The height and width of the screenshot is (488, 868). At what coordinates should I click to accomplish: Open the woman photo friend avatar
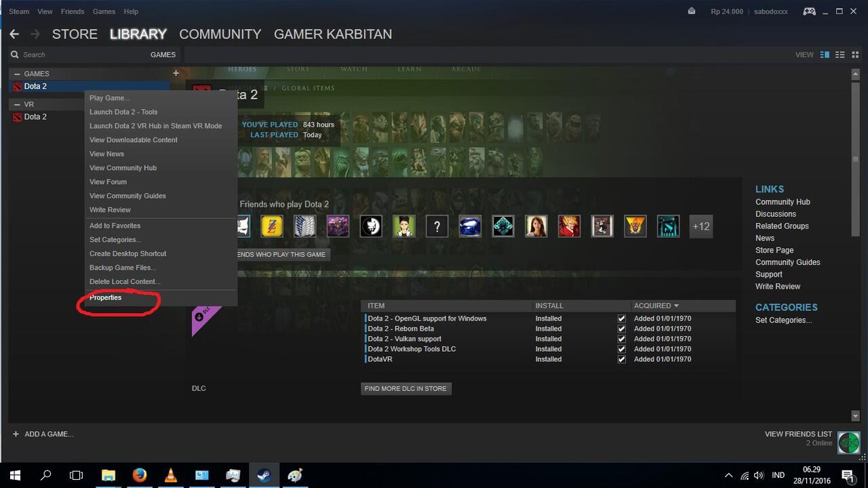coord(536,226)
